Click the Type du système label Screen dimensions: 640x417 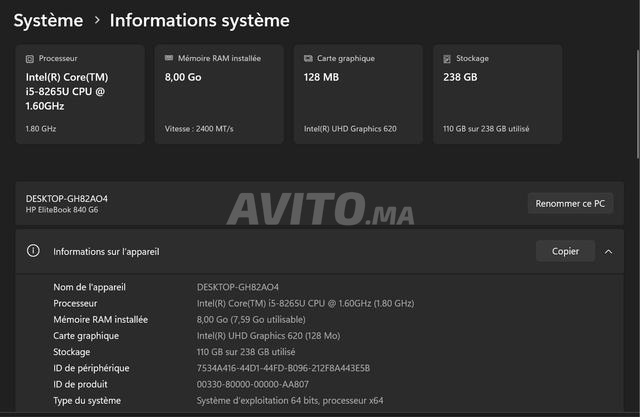point(87,401)
